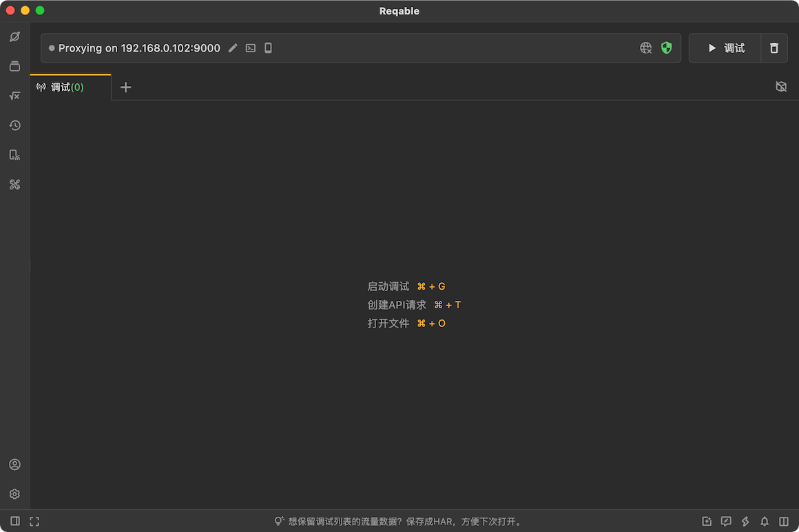Open the debug view rocket icon in sidebar

coord(14,36)
